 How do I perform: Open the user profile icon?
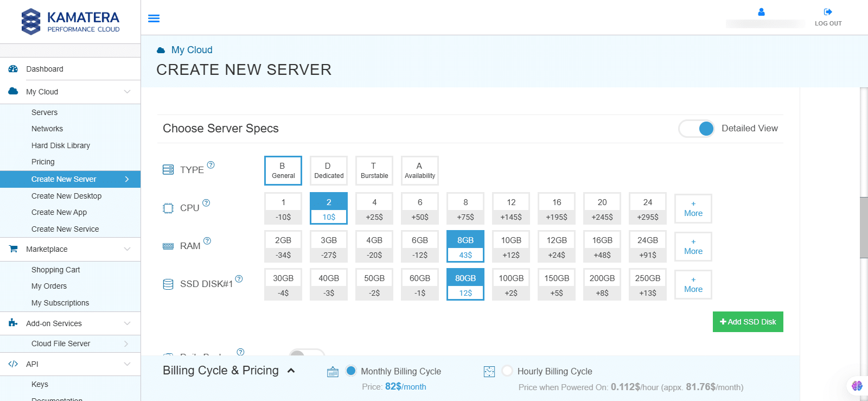tap(761, 12)
